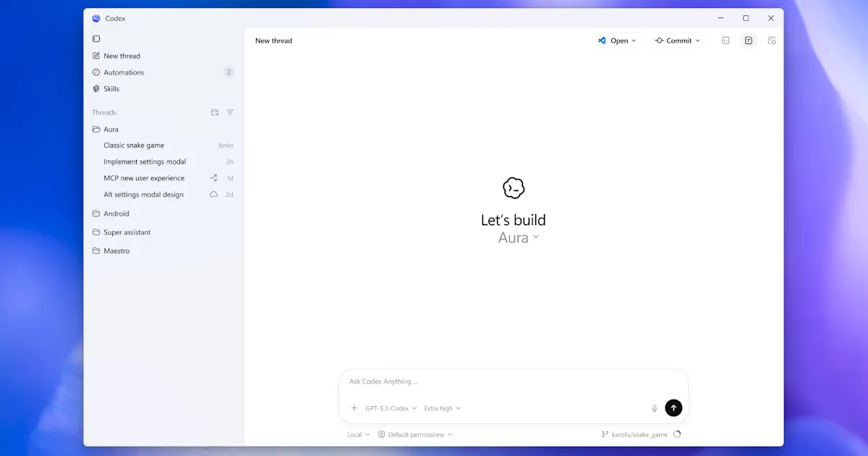Screen dimensions: 868x456
Task: Click the plus attach icon
Action: pyautogui.click(x=354, y=408)
